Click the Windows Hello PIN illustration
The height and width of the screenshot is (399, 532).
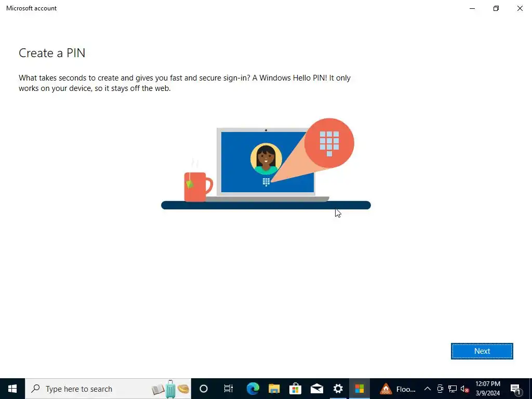pyautogui.click(x=266, y=164)
